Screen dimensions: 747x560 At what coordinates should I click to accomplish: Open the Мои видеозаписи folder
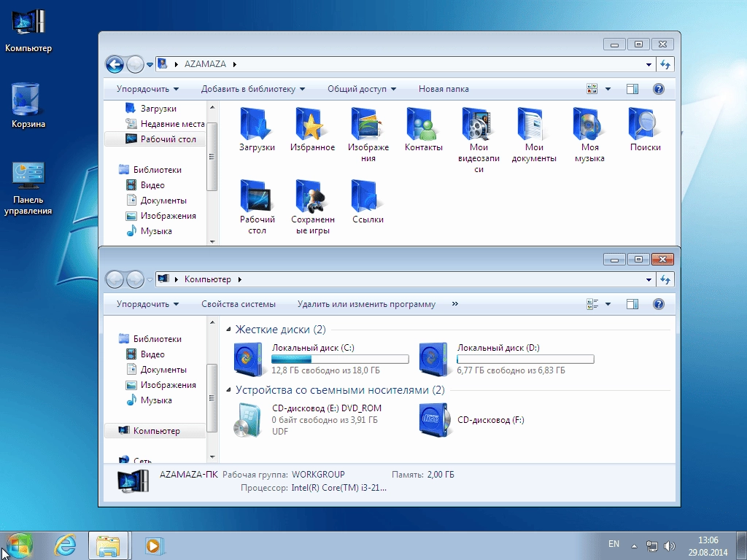coord(479,140)
